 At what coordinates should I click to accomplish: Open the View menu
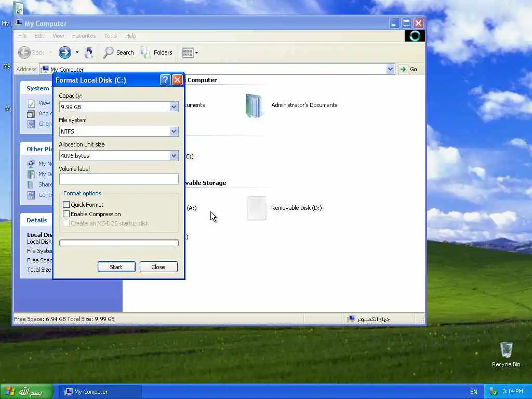[58, 36]
